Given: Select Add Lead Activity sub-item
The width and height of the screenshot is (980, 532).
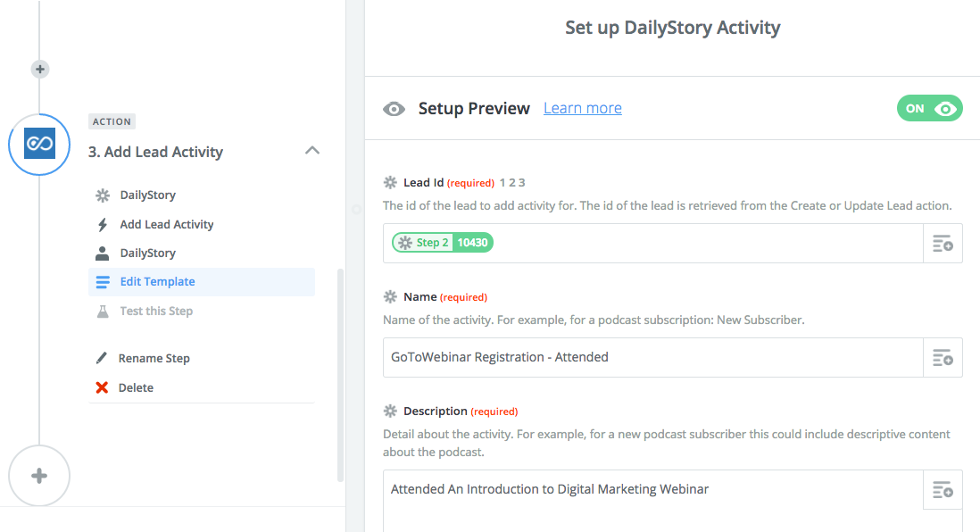Looking at the screenshot, I should tap(167, 224).
